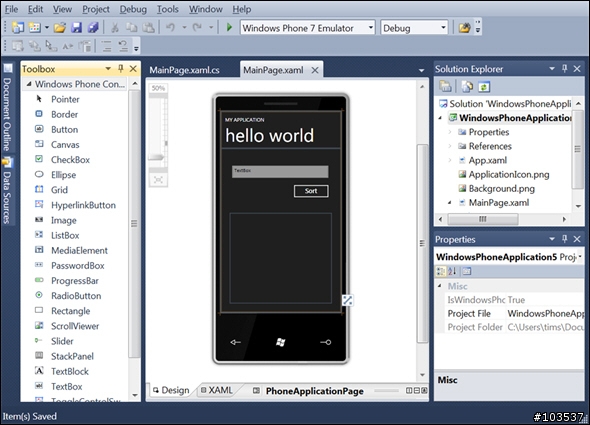Click the Save All toolbar icon
590x425 pixels.
(93, 27)
